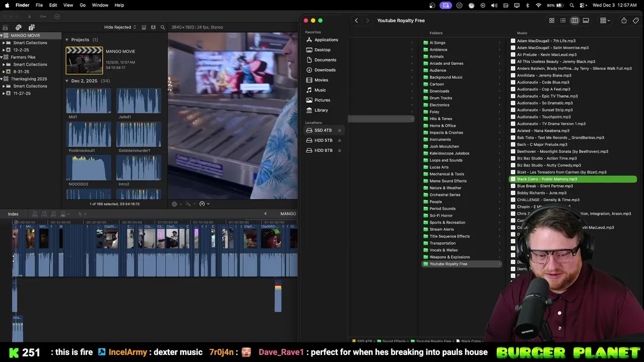
Task: Switch Finder to column view
Action: point(575,21)
